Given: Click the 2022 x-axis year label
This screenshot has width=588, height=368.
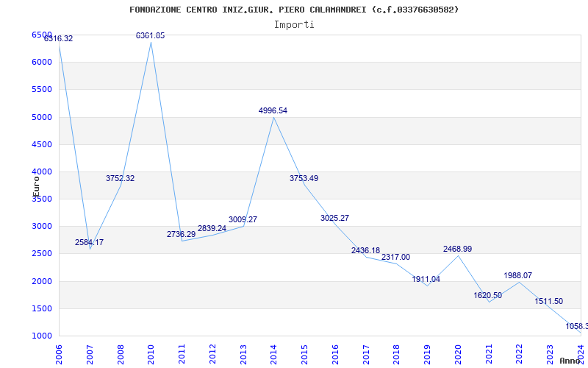Looking at the screenshot, I should [x=520, y=355].
